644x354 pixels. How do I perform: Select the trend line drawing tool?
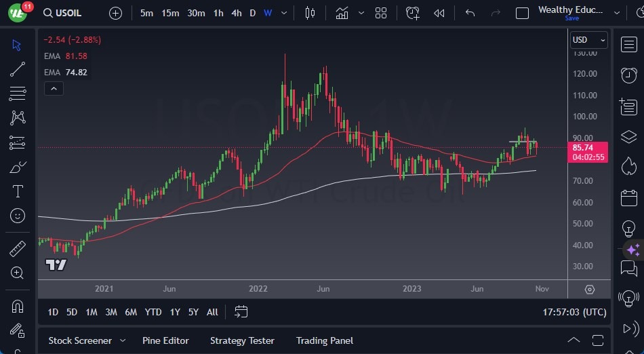tap(18, 69)
